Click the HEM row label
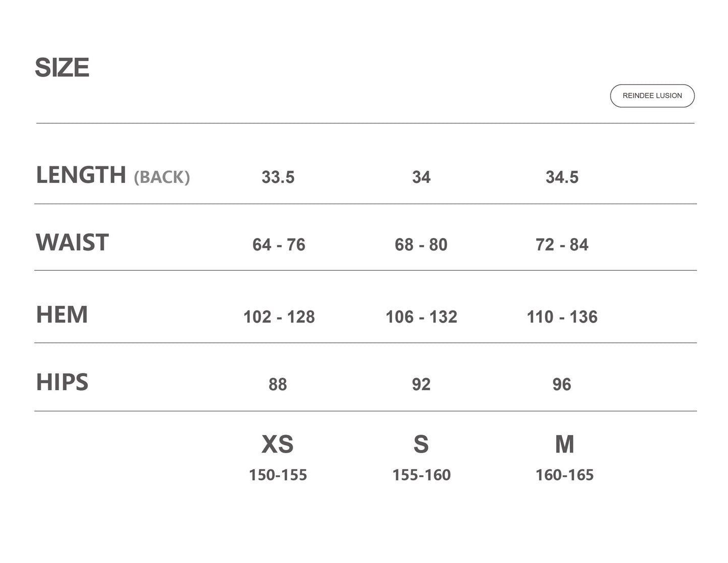 click(x=62, y=315)
